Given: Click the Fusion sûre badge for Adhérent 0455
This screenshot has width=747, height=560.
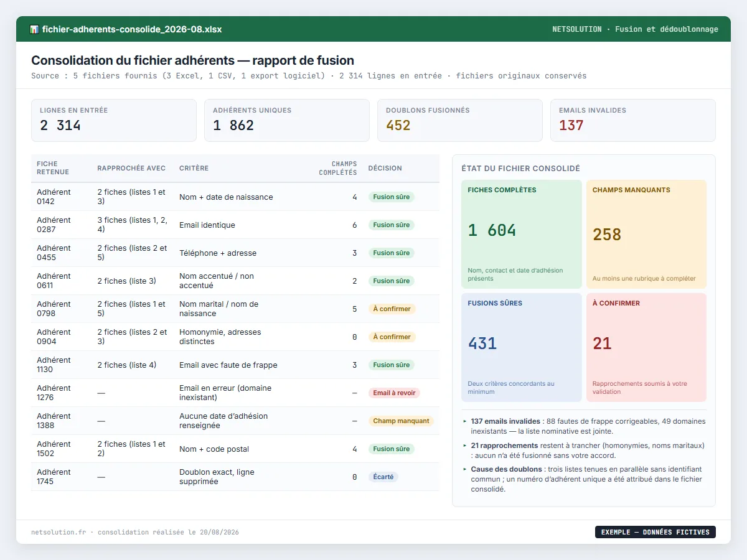Looking at the screenshot, I should coord(391,253).
